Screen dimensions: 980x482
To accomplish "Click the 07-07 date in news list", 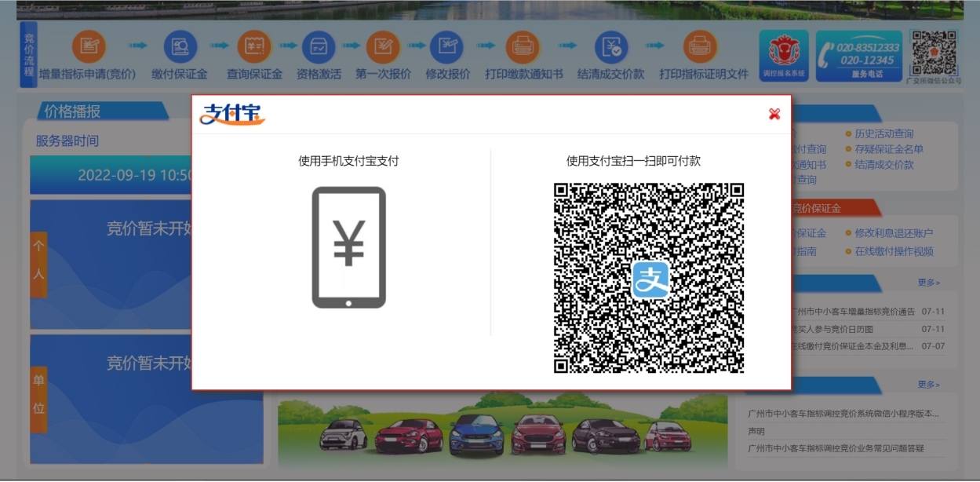I will pyautogui.click(x=933, y=346).
